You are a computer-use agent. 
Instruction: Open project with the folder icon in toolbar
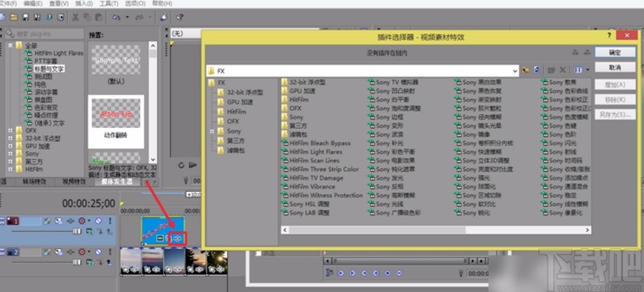(14, 17)
